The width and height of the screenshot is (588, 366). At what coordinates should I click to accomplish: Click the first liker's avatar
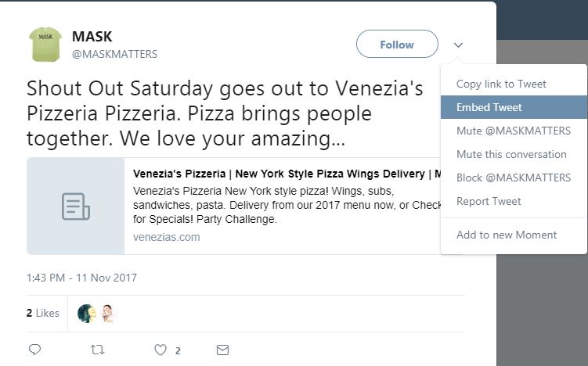87,314
